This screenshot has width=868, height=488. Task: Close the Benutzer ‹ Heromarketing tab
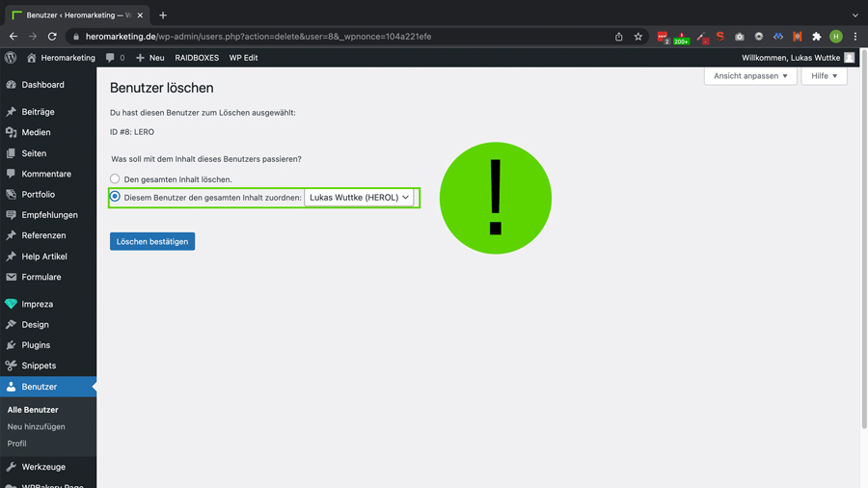[x=140, y=15]
